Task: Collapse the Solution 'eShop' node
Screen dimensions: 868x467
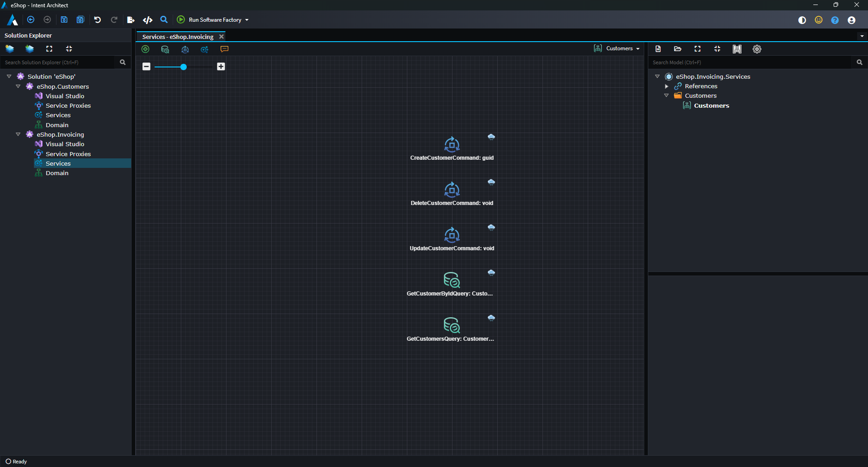Action: (9, 76)
